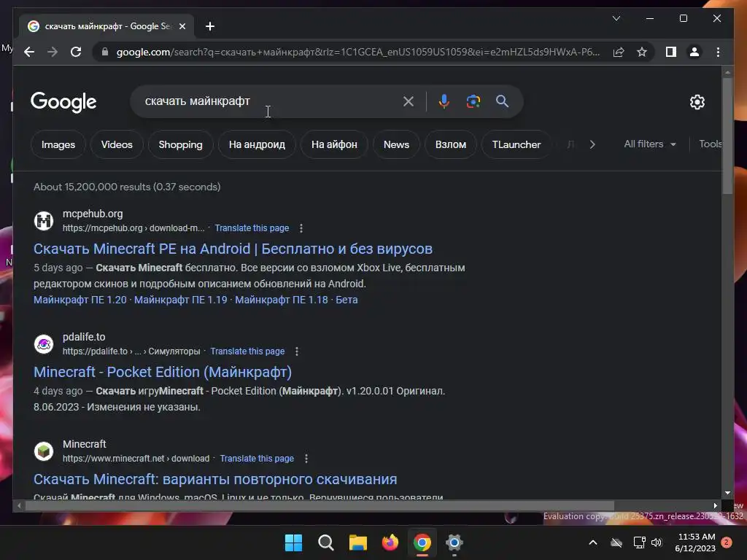Open the Chrome profile menu
The image size is (747, 560).
[694, 52]
